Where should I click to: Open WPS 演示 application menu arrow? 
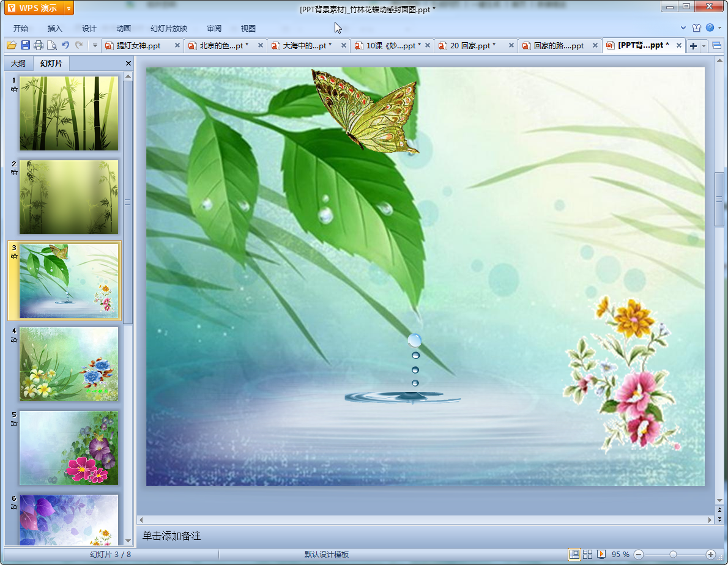(x=69, y=9)
